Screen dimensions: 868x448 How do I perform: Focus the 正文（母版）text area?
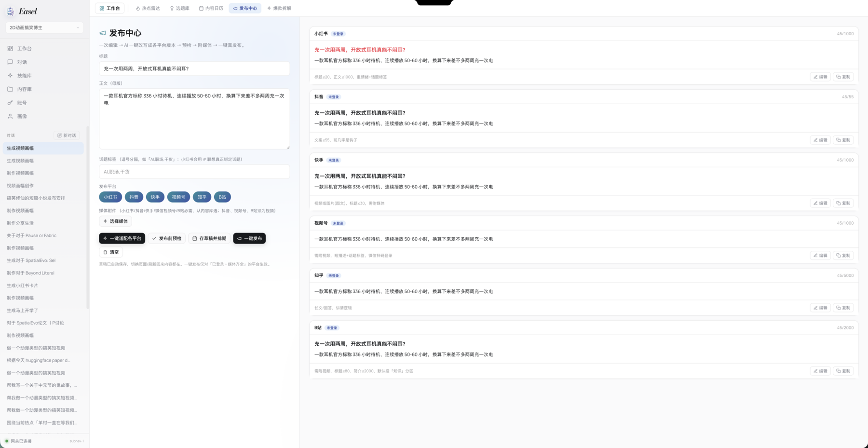pos(194,119)
